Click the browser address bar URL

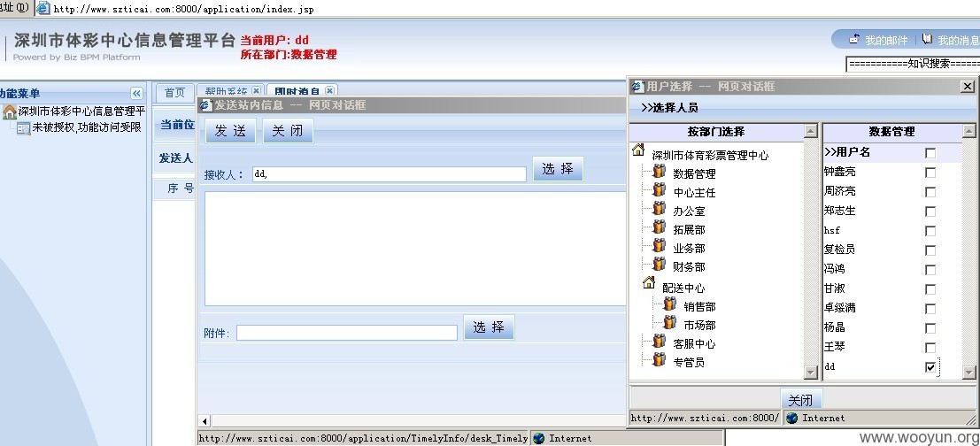tap(184, 9)
